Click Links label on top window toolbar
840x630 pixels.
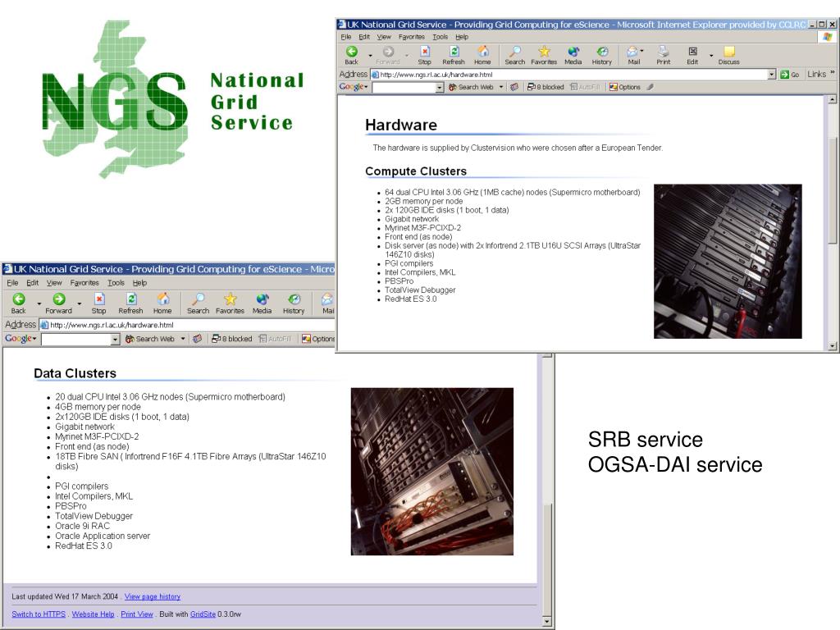point(816,75)
